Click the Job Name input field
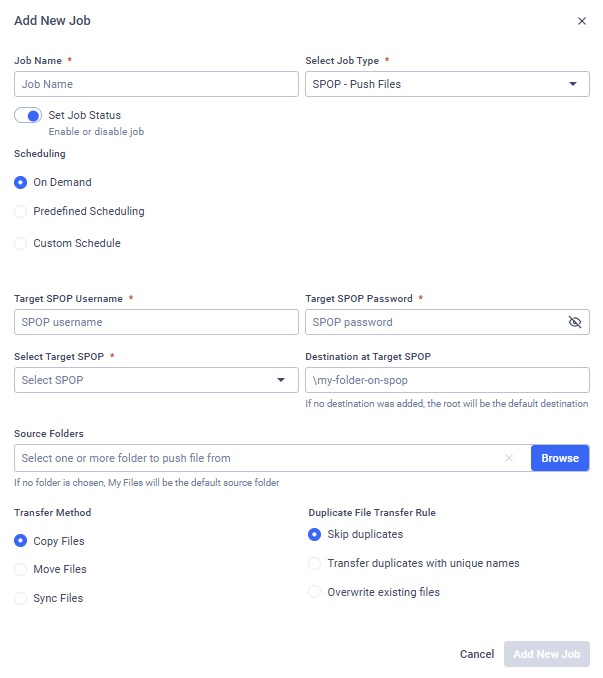The height and width of the screenshot is (678, 603). 156,84
